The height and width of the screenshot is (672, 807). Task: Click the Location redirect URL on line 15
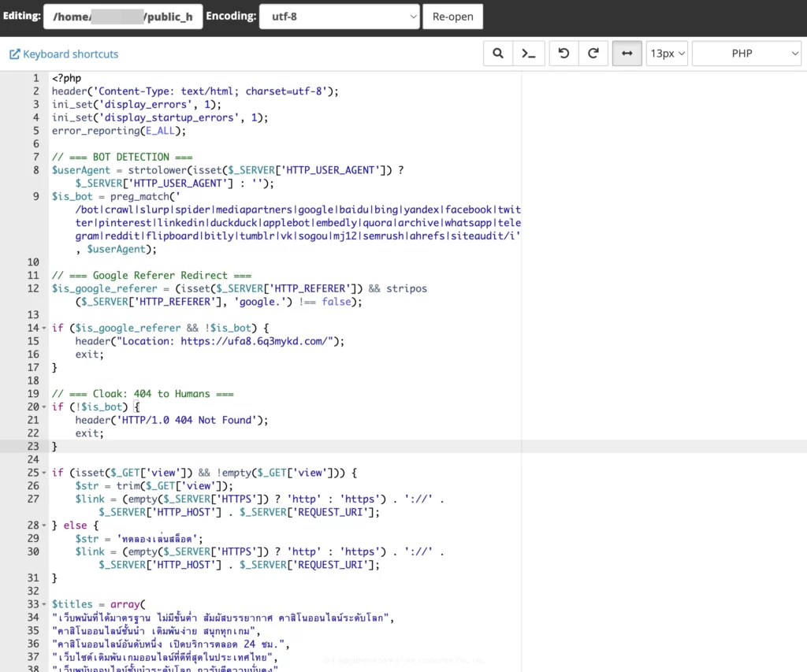(x=254, y=341)
